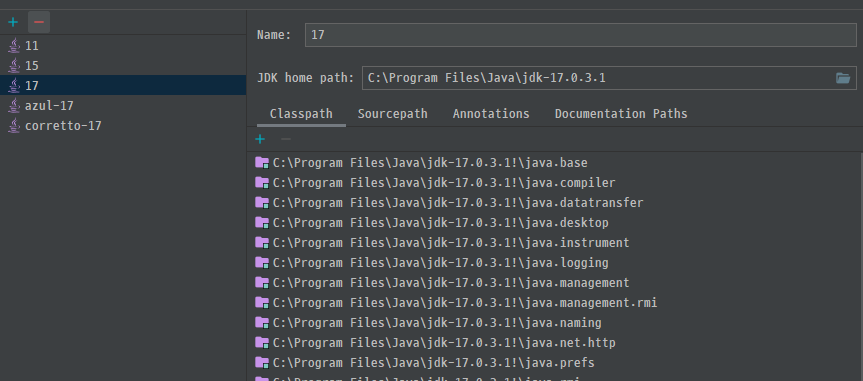The width and height of the screenshot is (863, 381).
Task: Select the java.datatransfer classpath entry
Action: point(553,203)
